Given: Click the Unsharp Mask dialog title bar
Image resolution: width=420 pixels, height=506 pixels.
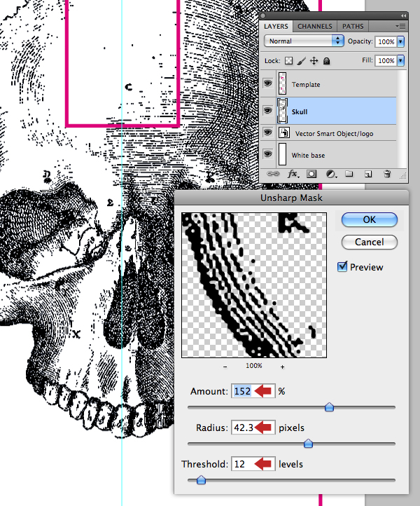Looking at the screenshot, I should (x=291, y=198).
